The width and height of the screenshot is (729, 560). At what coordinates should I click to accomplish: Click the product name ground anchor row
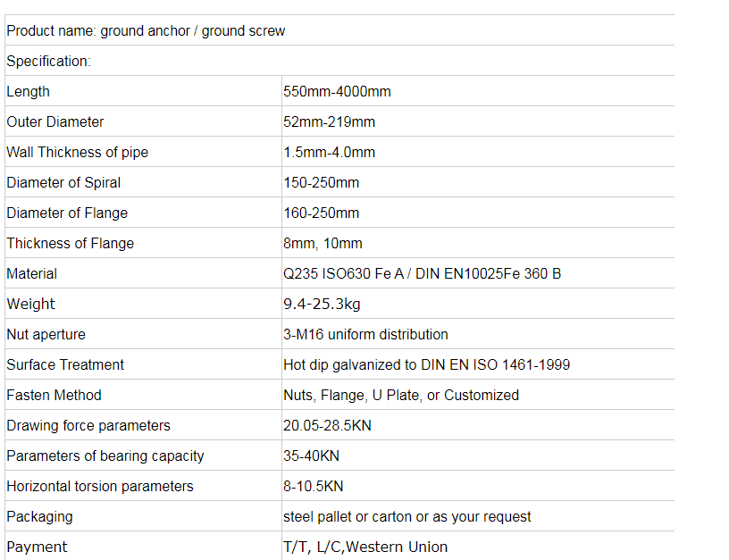point(146,31)
